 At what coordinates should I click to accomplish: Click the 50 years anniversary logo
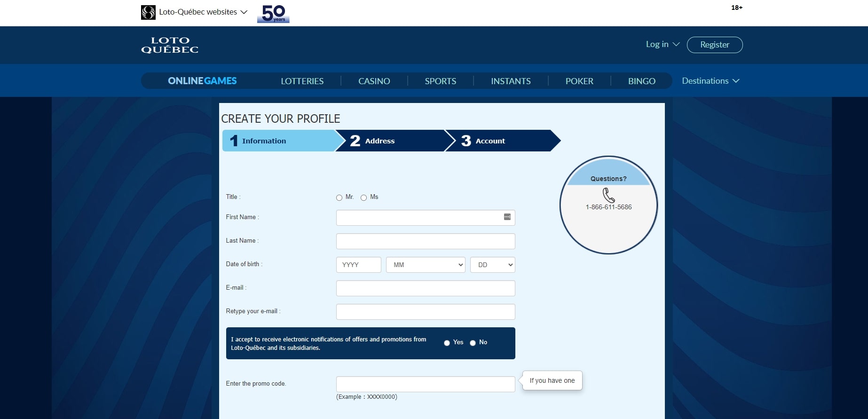(x=273, y=14)
